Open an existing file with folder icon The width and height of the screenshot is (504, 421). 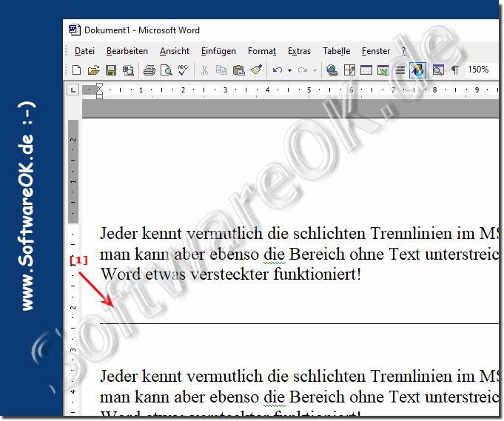[x=93, y=70]
